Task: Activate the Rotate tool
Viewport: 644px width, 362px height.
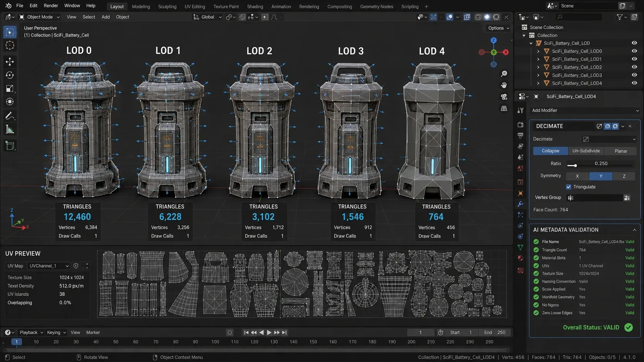Action: (10, 75)
